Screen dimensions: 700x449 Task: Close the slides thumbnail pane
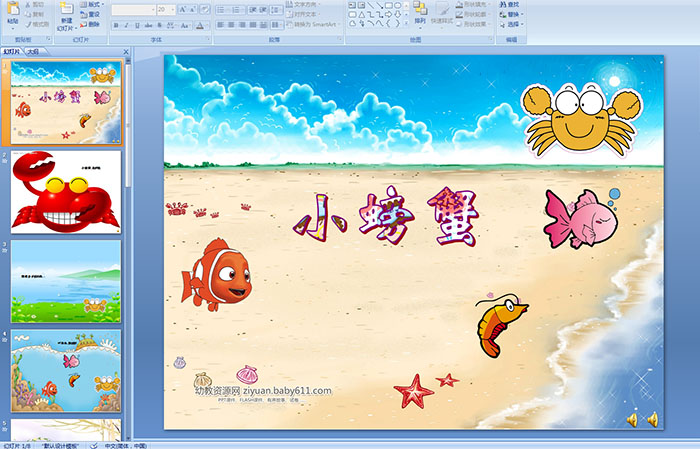126,52
